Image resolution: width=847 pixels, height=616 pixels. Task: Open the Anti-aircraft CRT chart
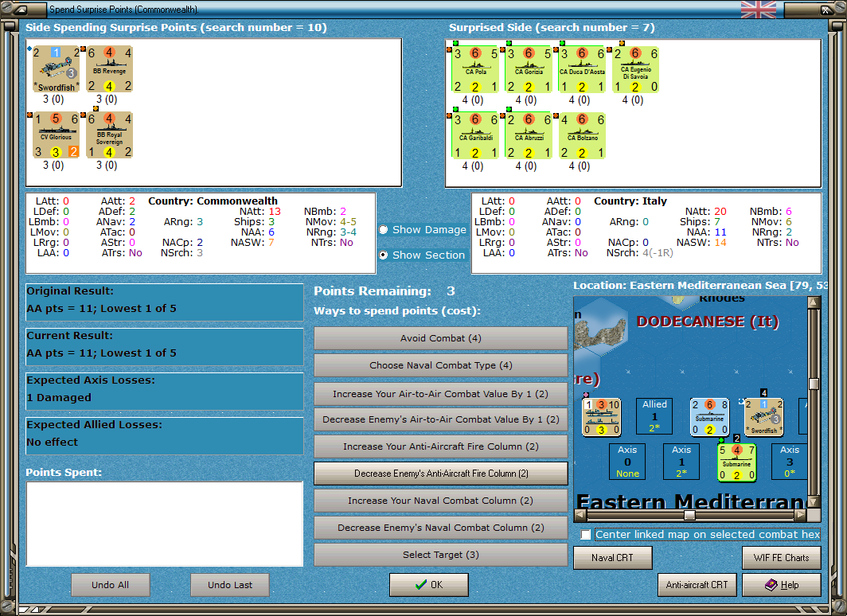[697, 585]
